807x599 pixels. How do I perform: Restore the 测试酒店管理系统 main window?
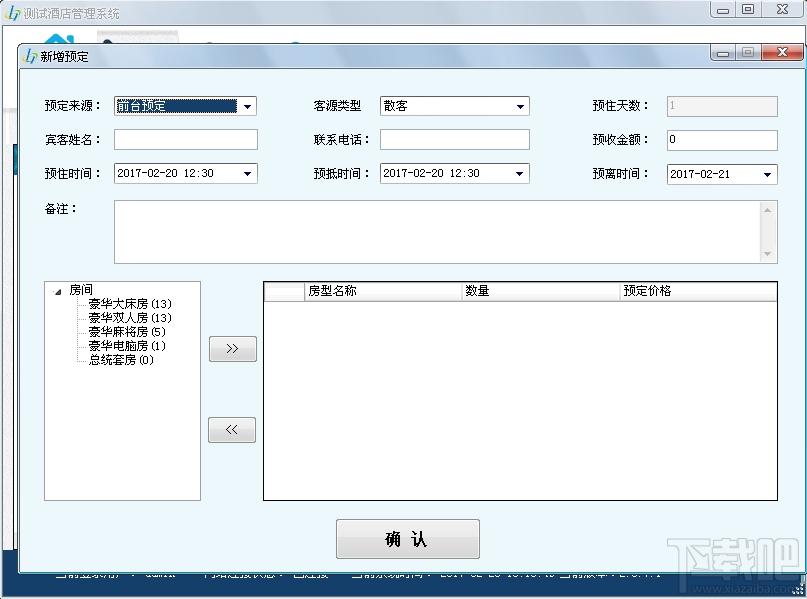[x=748, y=9]
